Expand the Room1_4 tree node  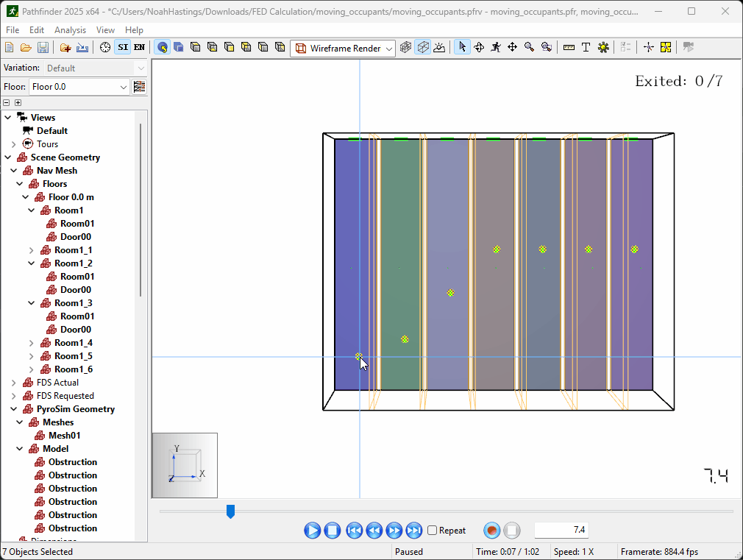[x=32, y=343]
